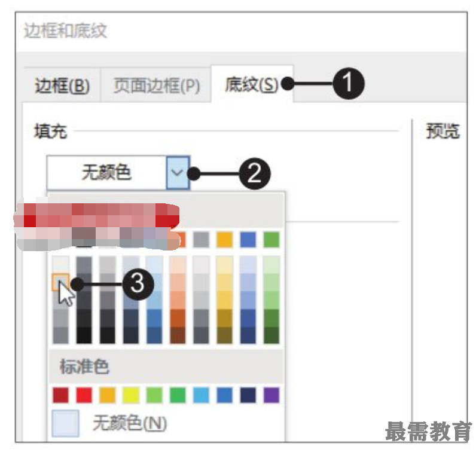Expand the 填充 color dropdown arrow
This screenshot has height=455, width=476.
pyautogui.click(x=178, y=173)
